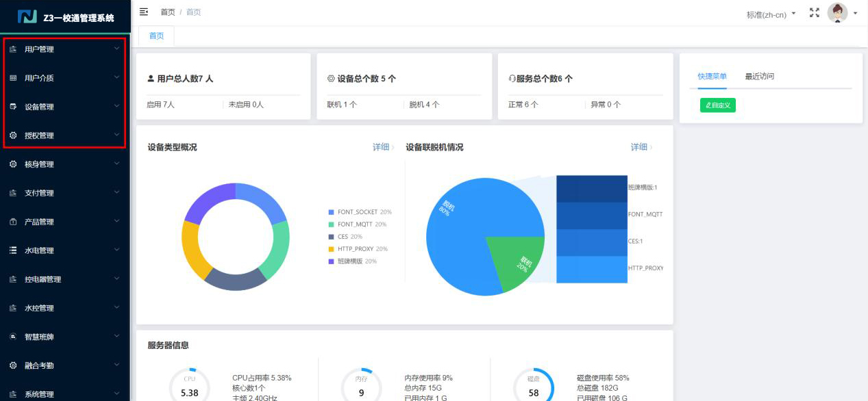Image resolution: width=868 pixels, height=401 pixels.
Task: Expand the 授权管理 menu chevron
Action: coord(116,135)
